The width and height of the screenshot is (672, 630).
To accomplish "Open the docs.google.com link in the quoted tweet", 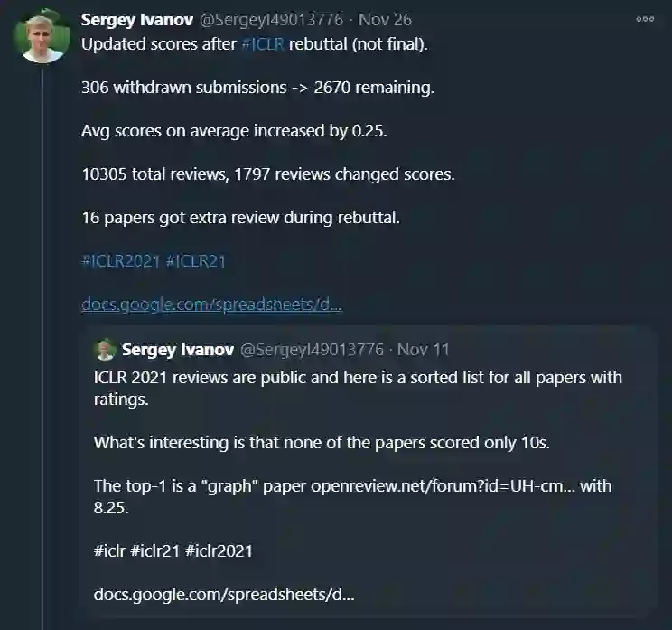I will pos(224,596).
